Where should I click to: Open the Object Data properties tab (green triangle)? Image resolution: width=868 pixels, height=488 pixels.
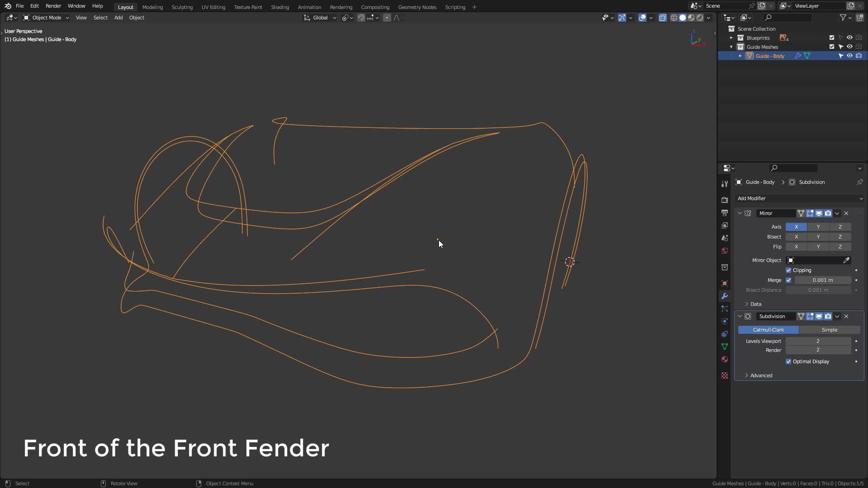(725, 347)
